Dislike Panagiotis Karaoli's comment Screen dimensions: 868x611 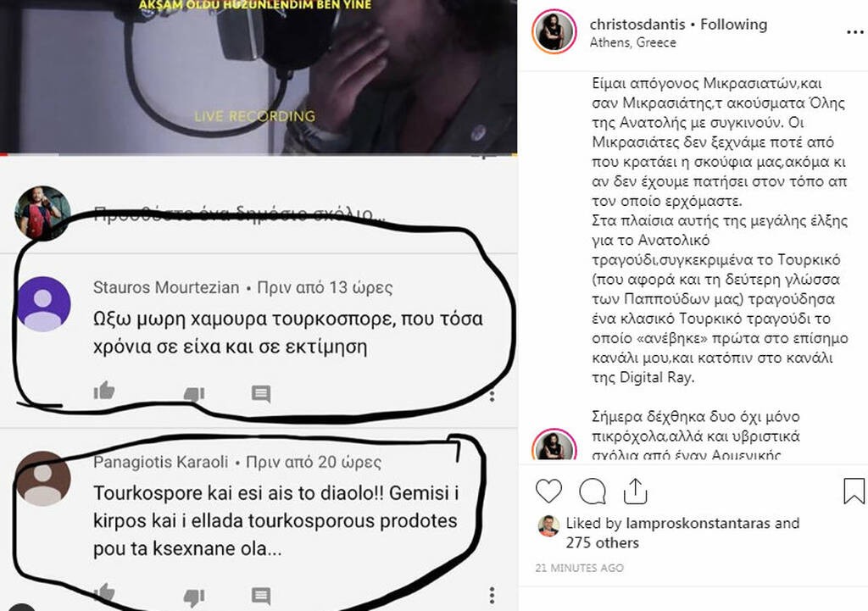(194, 597)
